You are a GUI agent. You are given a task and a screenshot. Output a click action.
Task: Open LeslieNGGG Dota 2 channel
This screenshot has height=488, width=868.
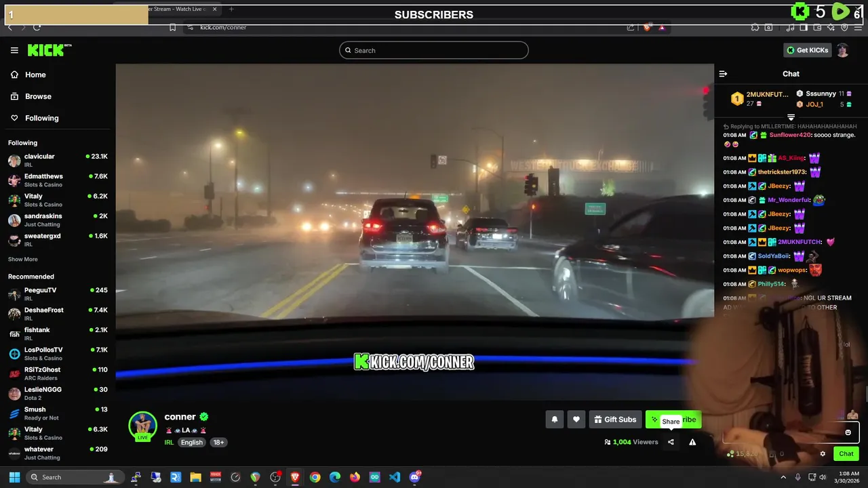[58, 393]
